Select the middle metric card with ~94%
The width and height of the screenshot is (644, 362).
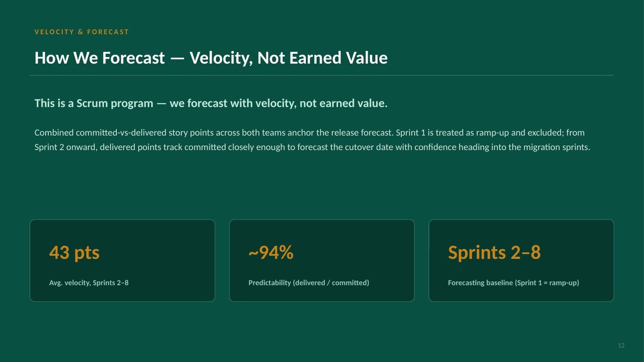pyautogui.click(x=322, y=261)
